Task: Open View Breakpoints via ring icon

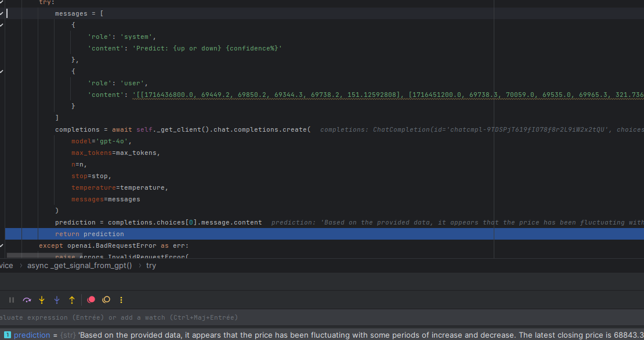Action: click(106, 299)
